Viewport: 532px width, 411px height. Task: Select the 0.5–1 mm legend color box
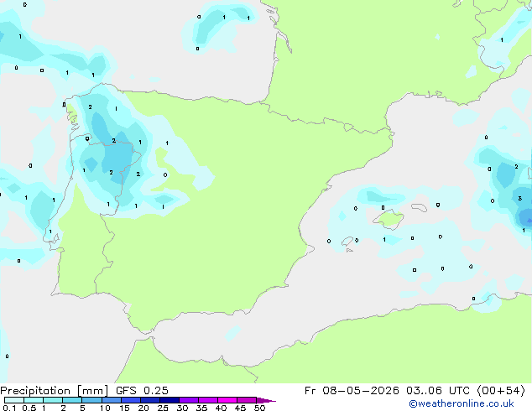click(x=34, y=400)
